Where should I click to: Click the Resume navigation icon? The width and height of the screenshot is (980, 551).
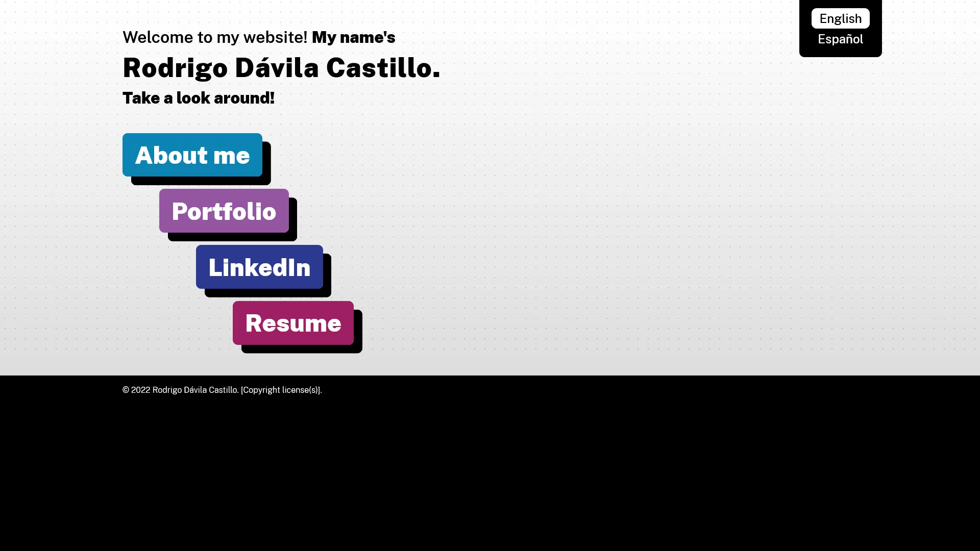293,322
